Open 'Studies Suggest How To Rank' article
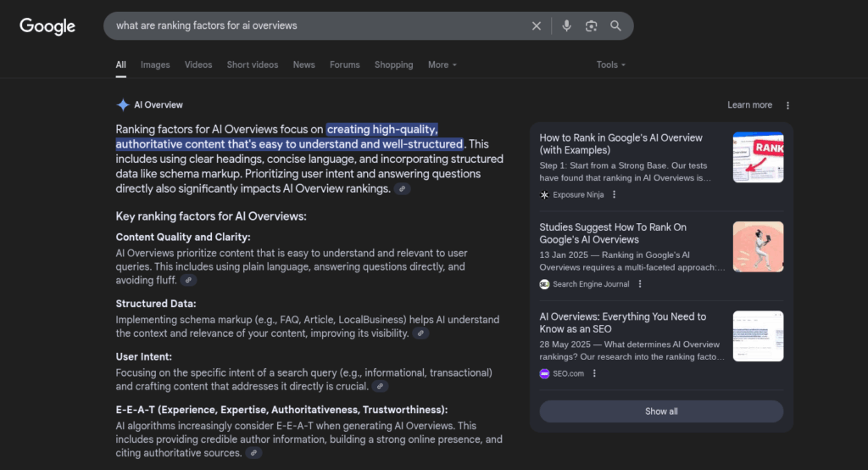 click(x=613, y=233)
